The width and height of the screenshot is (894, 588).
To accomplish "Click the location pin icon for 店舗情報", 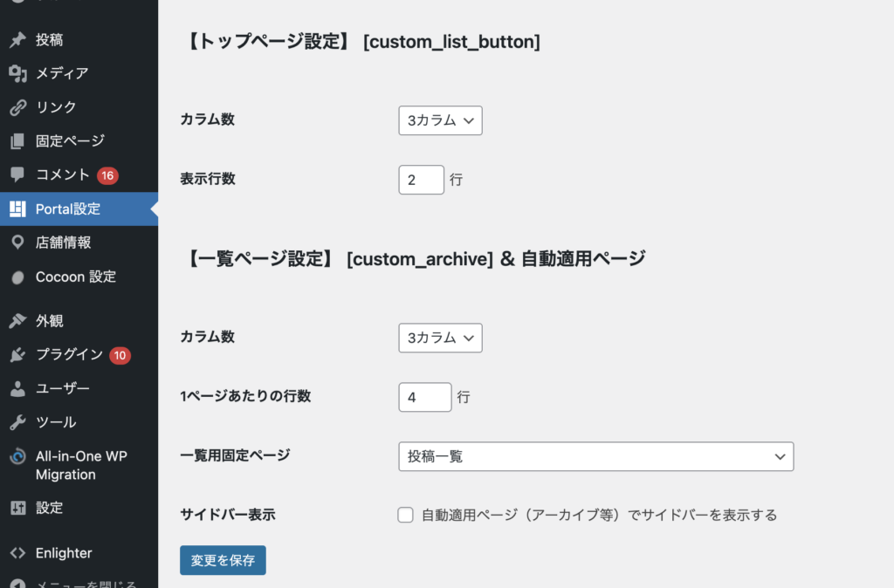I will pos(17,243).
